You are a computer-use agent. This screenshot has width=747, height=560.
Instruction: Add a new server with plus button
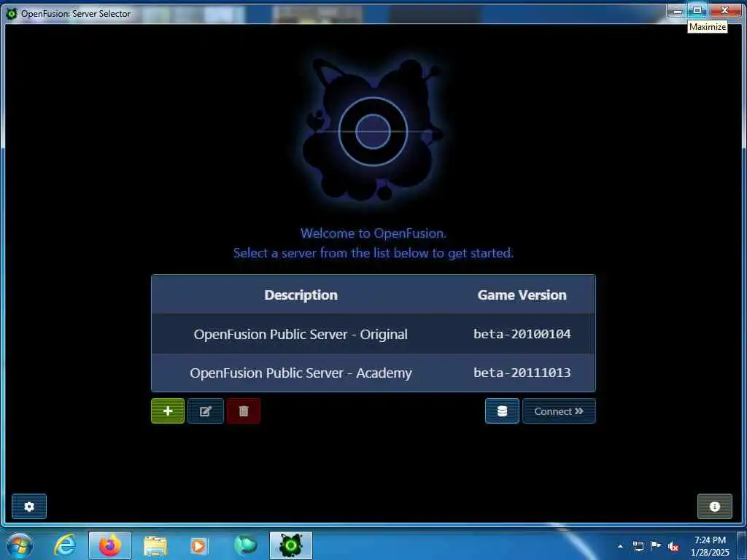point(168,411)
